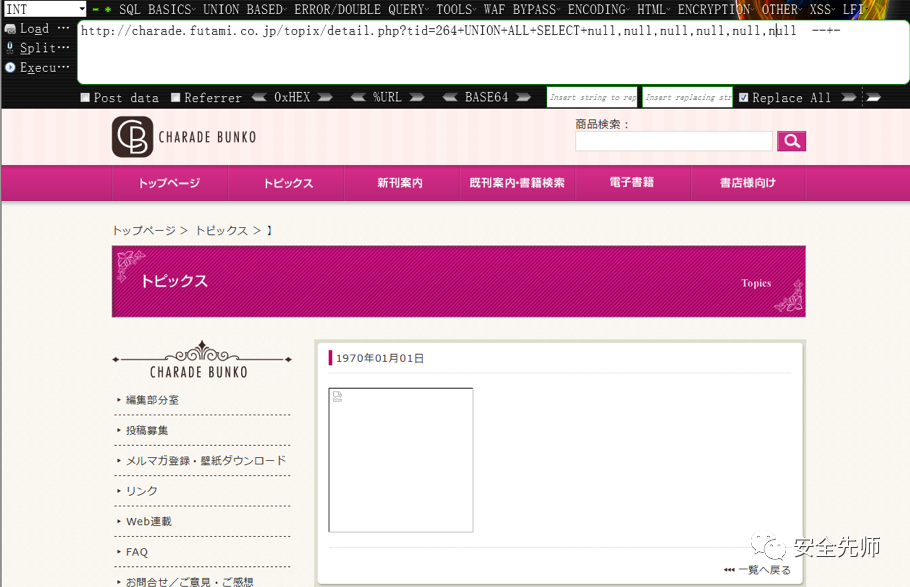Click the 1970年01月01日 date text
Image resolution: width=910 pixels, height=587 pixels.
pos(380,358)
